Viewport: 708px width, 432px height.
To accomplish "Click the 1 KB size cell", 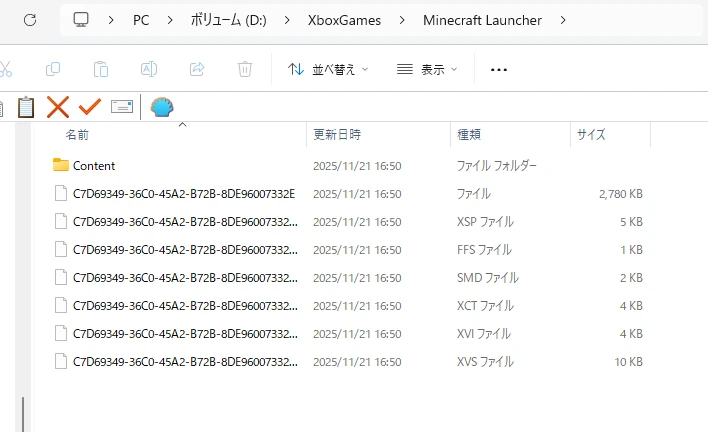I will 631,250.
